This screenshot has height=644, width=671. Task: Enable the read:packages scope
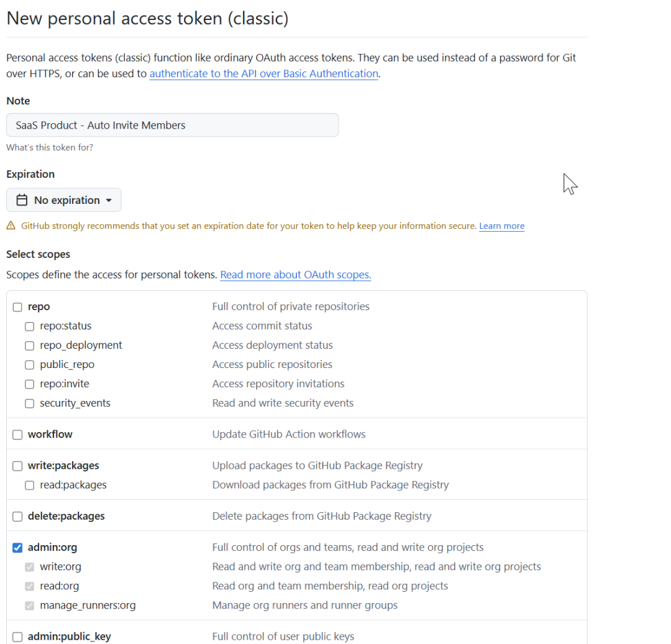click(x=29, y=484)
